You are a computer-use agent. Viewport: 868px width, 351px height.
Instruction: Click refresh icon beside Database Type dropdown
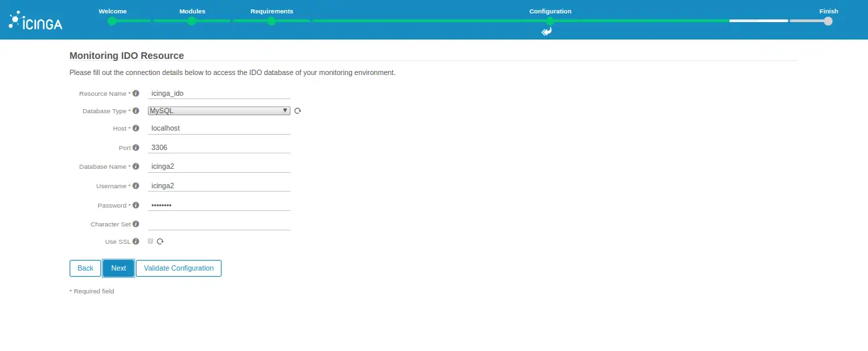298,111
